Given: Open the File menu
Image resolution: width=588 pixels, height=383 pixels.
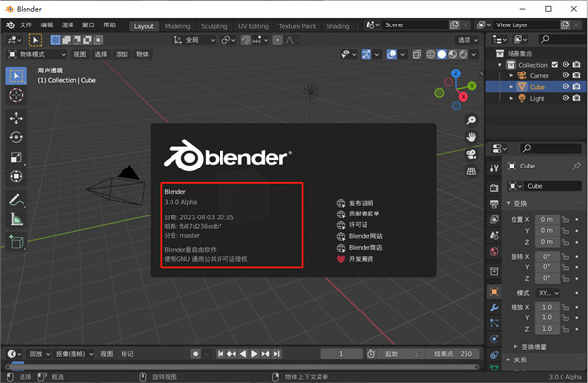Looking at the screenshot, I should (x=25, y=25).
